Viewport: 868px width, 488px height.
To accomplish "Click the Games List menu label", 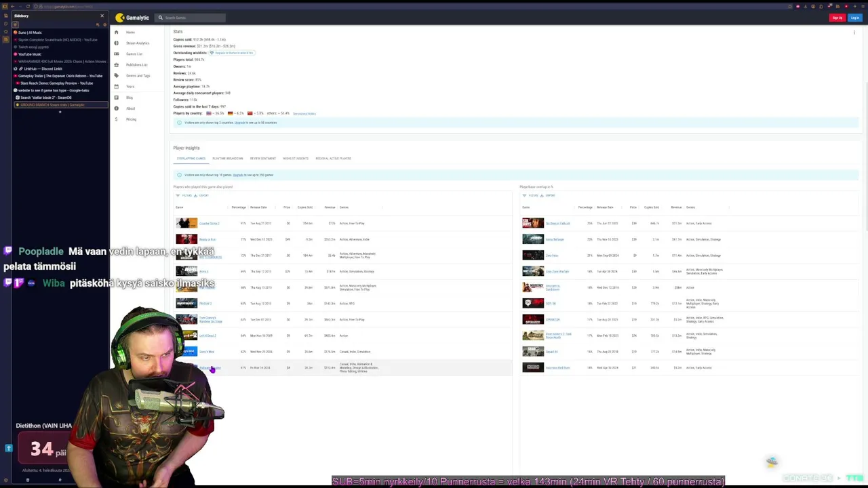I will 134,54.
